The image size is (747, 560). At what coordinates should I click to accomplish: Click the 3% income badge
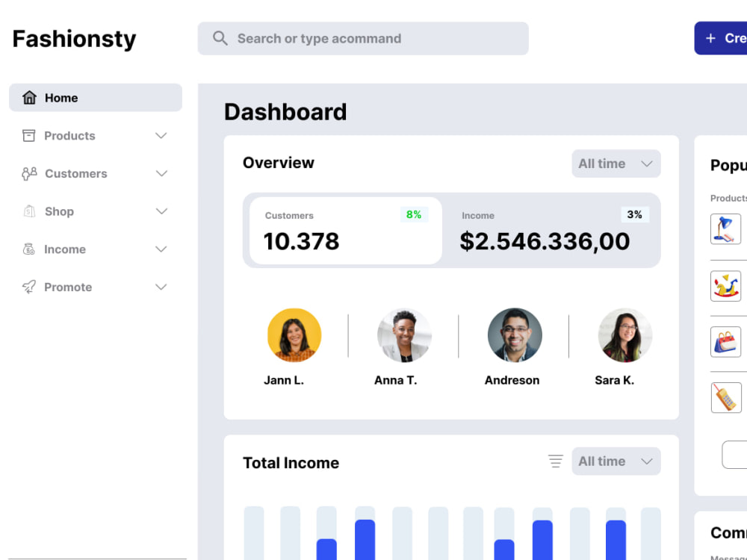click(x=634, y=214)
